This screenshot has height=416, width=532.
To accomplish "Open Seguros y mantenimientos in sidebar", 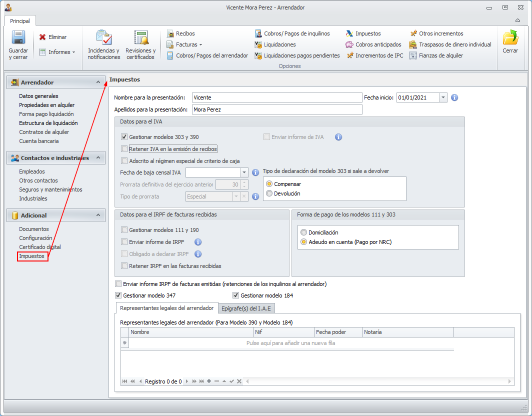I will (50, 189).
